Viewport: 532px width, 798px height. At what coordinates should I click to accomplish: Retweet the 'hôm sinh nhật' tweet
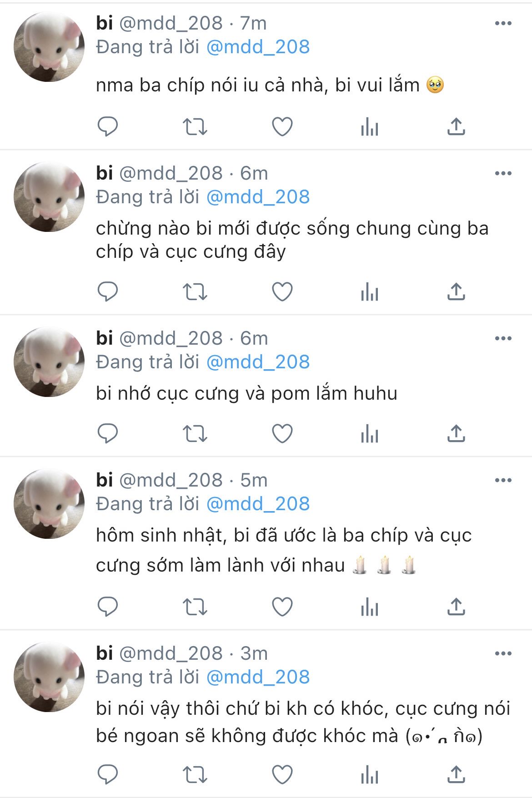point(195,607)
